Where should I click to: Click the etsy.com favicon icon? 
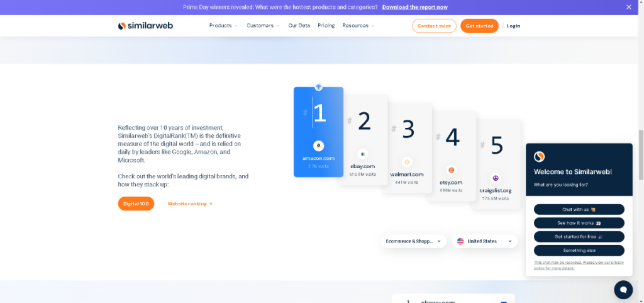pos(451,170)
